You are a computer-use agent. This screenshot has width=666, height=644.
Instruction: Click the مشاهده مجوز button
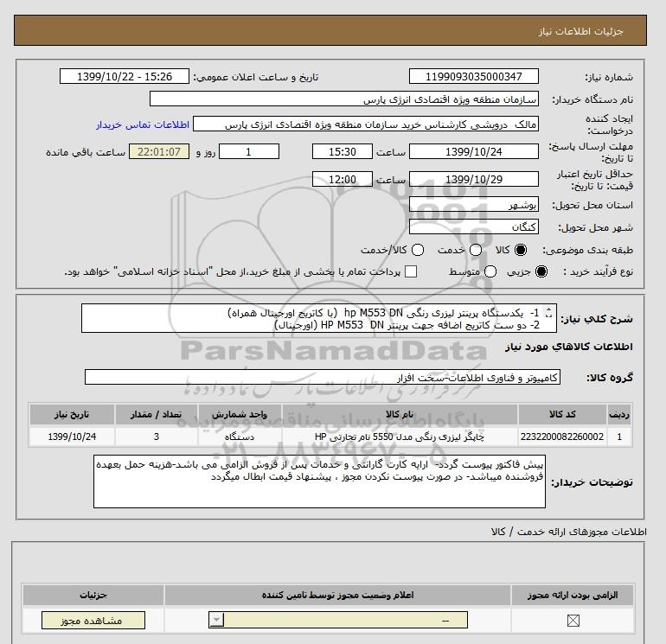point(93,621)
